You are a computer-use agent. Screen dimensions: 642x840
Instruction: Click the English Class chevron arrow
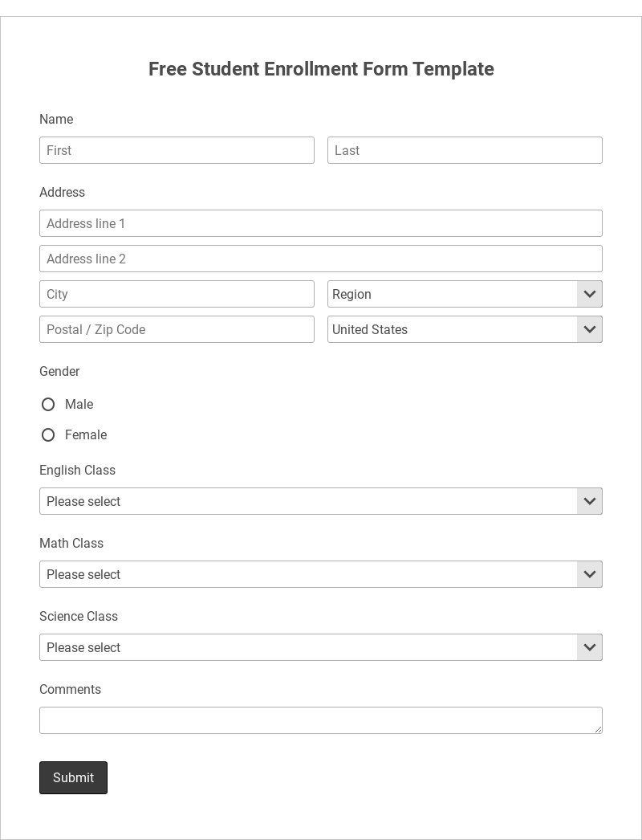[590, 501]
